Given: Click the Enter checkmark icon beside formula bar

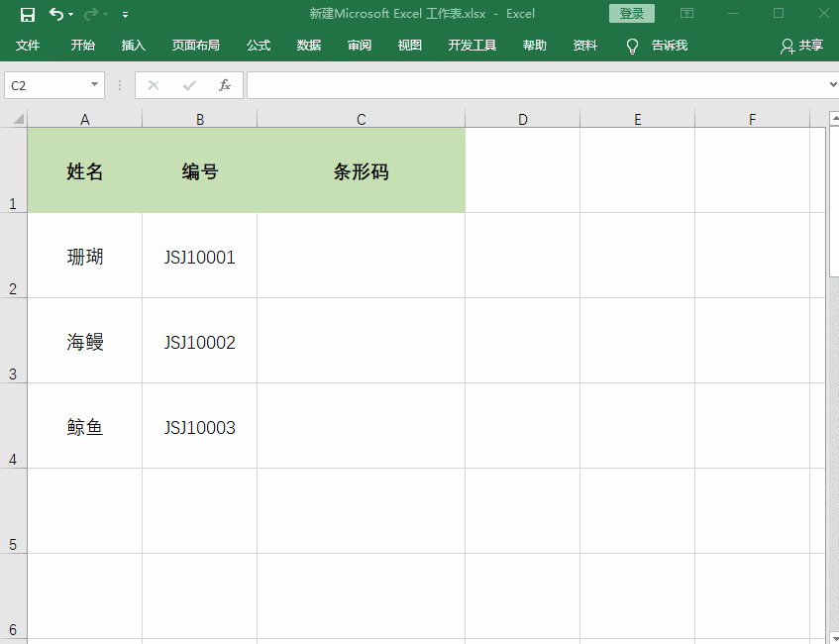Looking at the screenshot, I should point(189,84).
